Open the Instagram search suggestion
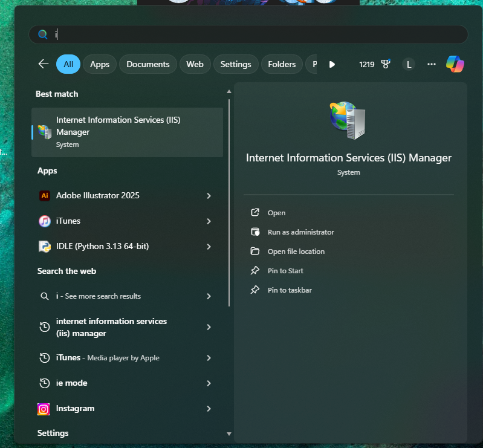The image size is (483, 448). [x=75, y=409]
